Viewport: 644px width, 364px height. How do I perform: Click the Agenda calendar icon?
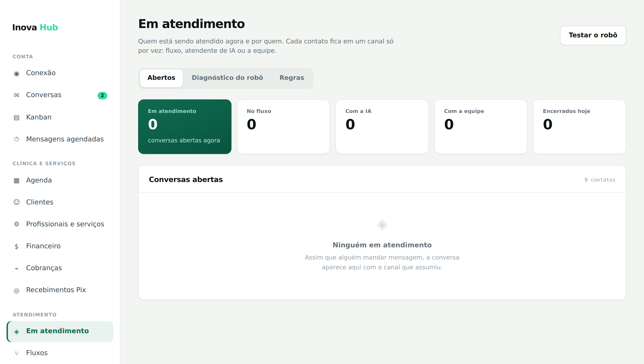click(17, 181)
